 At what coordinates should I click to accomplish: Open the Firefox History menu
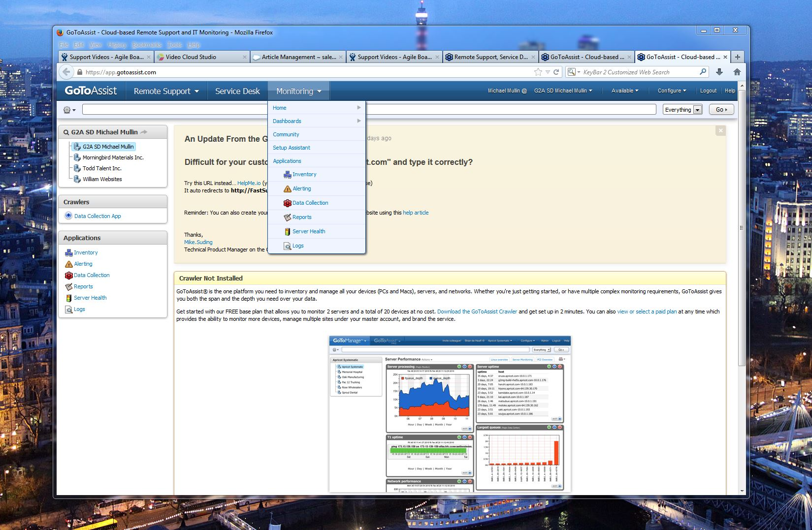point(117,45)
